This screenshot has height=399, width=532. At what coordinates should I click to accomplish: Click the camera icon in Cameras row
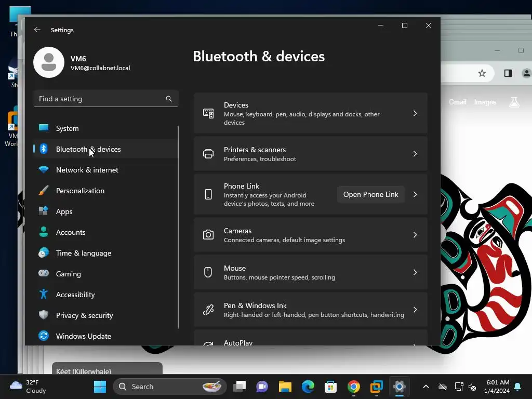coord(208,235)
